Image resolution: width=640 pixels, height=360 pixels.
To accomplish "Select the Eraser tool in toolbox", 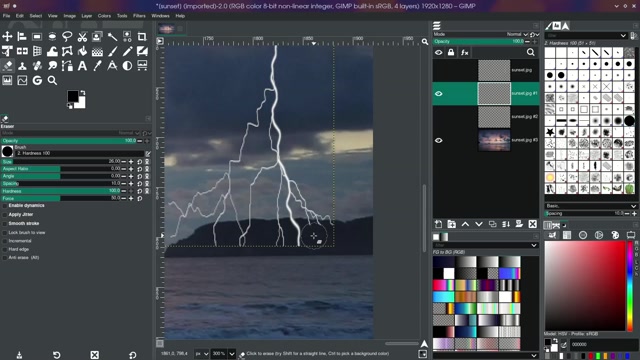I will pyautogui.click(x=7, y=66).
